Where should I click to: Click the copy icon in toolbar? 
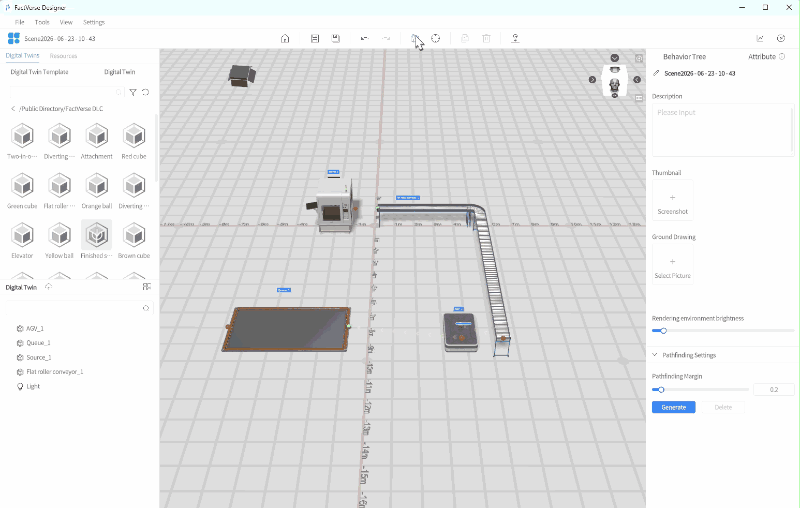click(465, 38)
